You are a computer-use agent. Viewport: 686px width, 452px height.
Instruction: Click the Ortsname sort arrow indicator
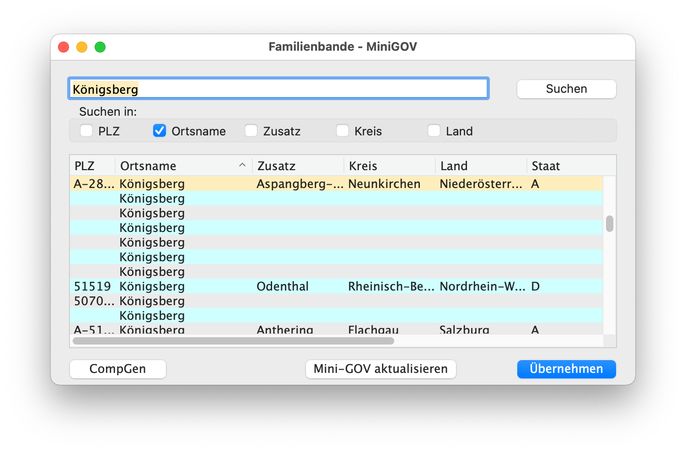coord(241,166)
